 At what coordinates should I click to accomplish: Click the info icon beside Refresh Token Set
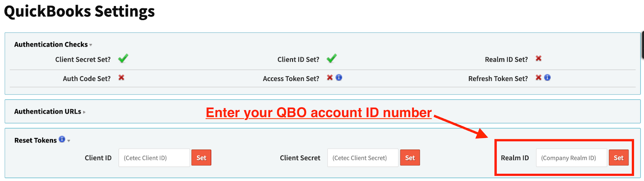547,78
